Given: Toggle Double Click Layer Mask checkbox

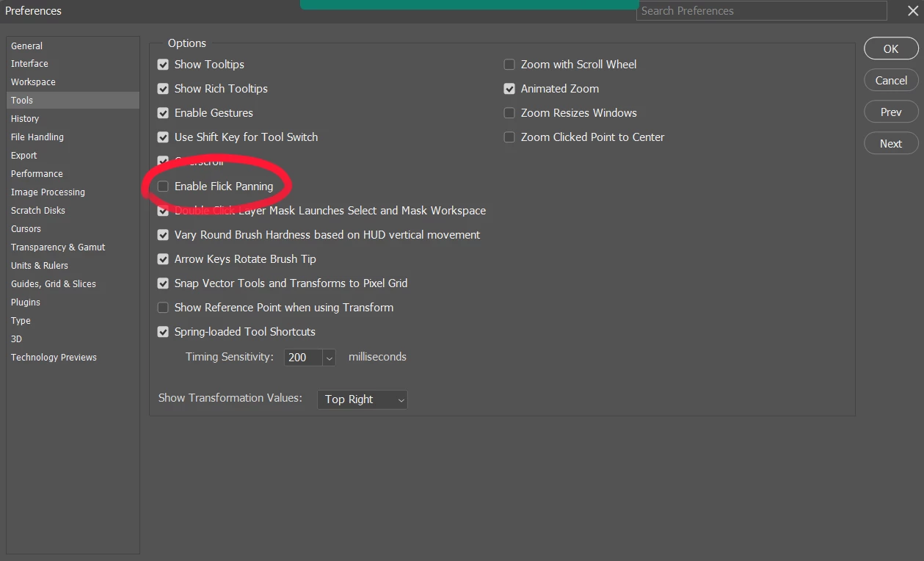Looking at the screenshot, I should click(x=163, y=211).
